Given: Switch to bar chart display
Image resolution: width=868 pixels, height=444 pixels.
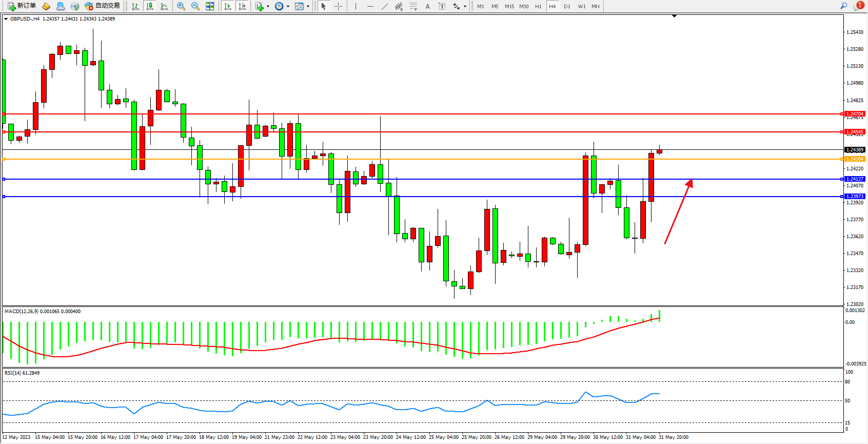Looking at the screenshot, I should (135, 6).
